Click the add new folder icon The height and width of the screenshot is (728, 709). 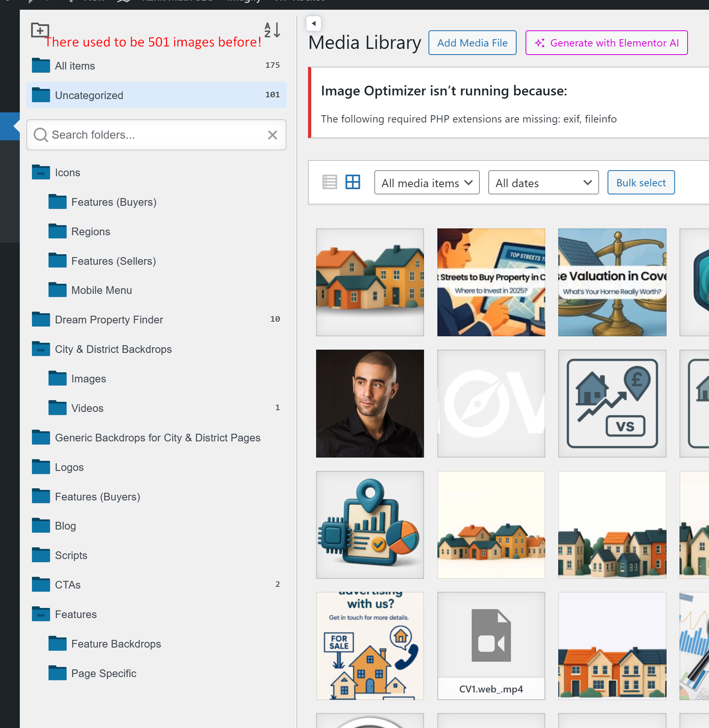[x=40, y=30]
